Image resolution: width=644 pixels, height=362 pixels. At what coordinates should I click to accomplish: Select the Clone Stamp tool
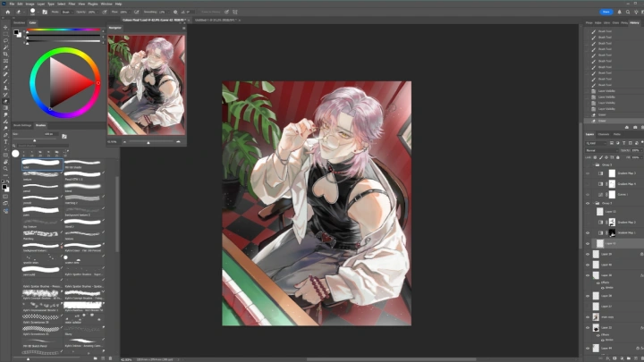[5, 88]
